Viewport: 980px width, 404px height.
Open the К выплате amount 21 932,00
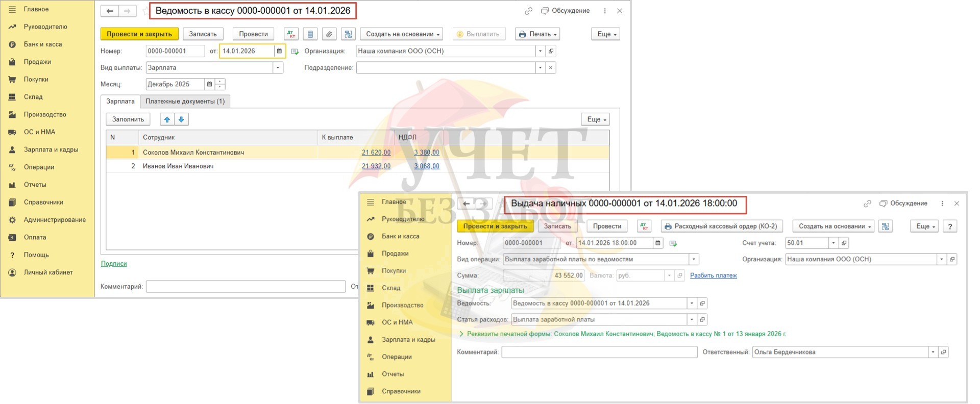point(376,166)
